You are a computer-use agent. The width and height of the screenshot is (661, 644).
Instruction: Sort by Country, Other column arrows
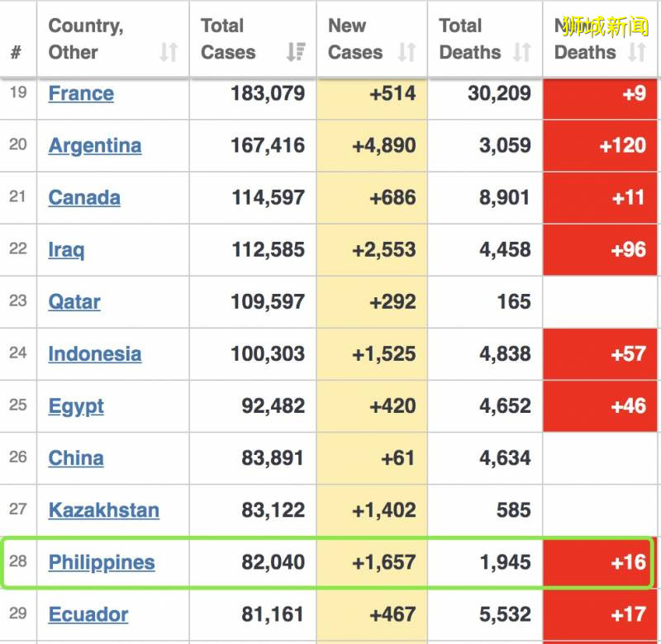point(169,53)
